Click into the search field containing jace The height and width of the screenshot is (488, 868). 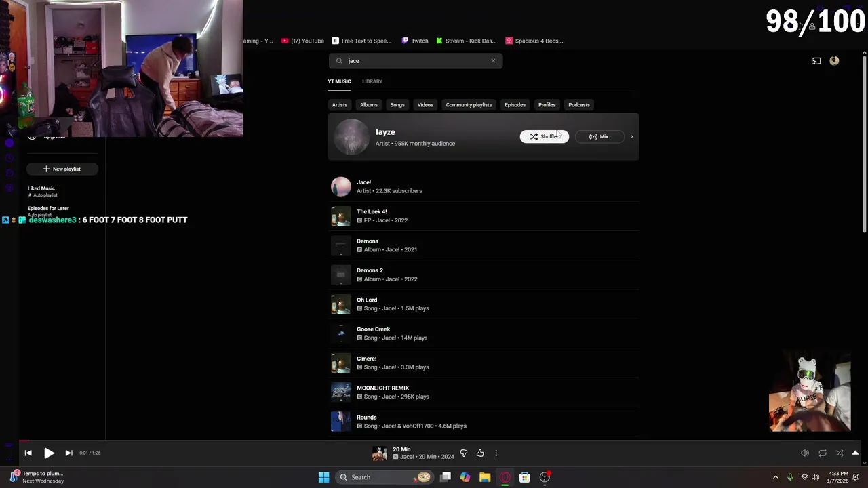point(416,61)
